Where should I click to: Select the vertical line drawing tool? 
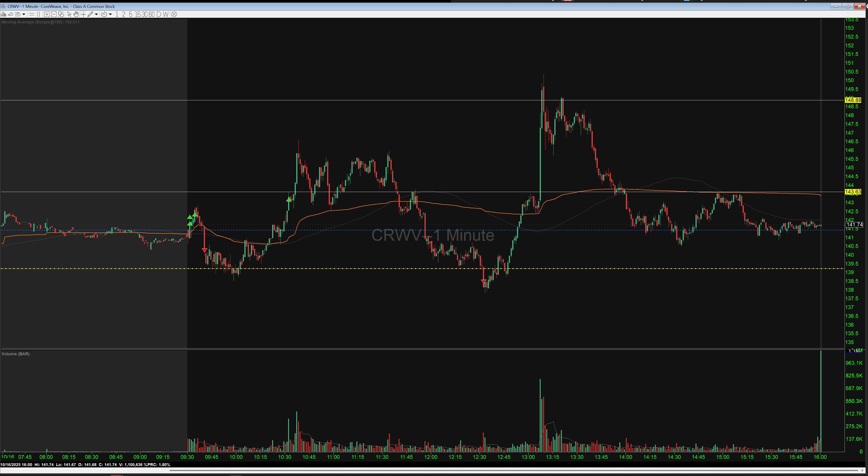coord(38,14)
